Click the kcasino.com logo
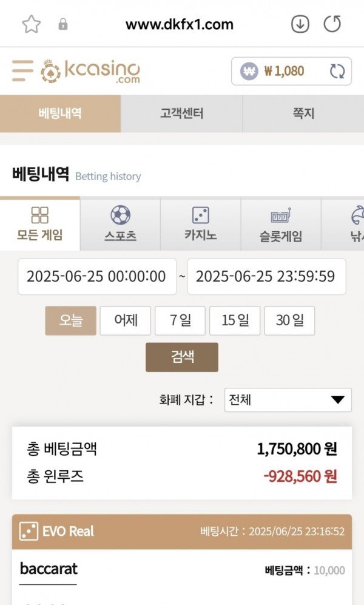364x605 pixels. (x=91, y=72)
